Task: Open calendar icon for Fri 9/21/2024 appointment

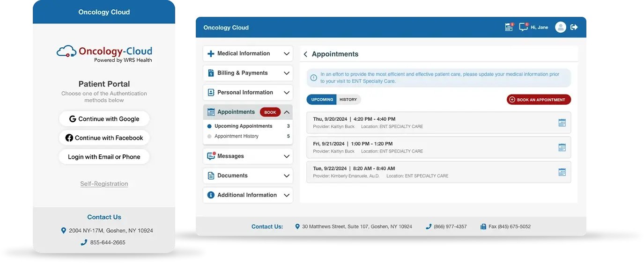Action: pos(562,147)
